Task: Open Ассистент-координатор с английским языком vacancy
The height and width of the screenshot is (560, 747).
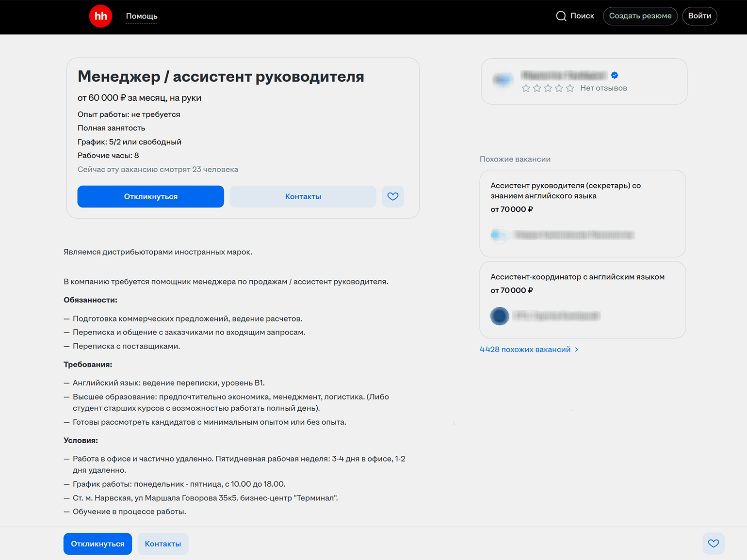Action: point(577,277)
